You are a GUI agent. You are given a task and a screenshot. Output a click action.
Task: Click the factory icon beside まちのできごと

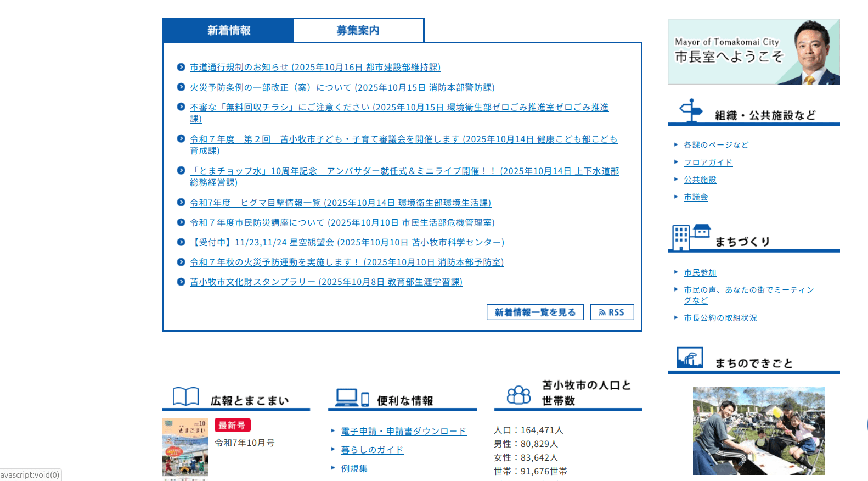pyautogui.click(x=690, y=358)
